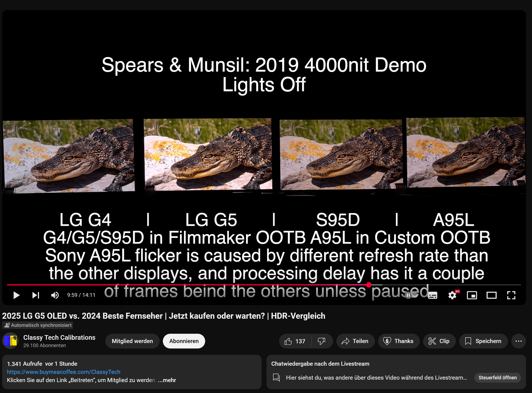Image resolution: width=532 pixels, height=393 pixels.
Task: Click the chat replay speech bubble icon
Action: pyautogui.click(x=276, y=378)
